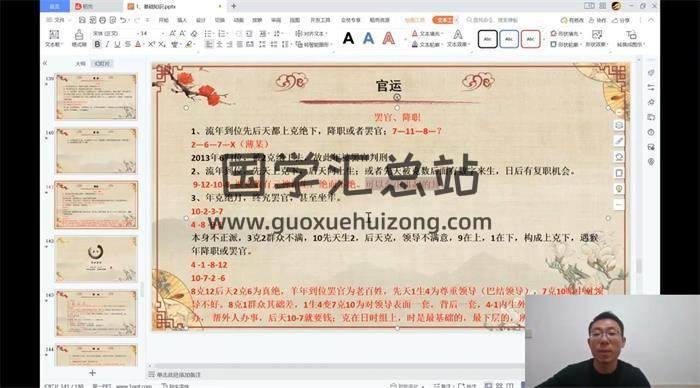Switch to the Drawing Tools ribbon tab
The image size is (700, 388).
(x=415, y=20)
